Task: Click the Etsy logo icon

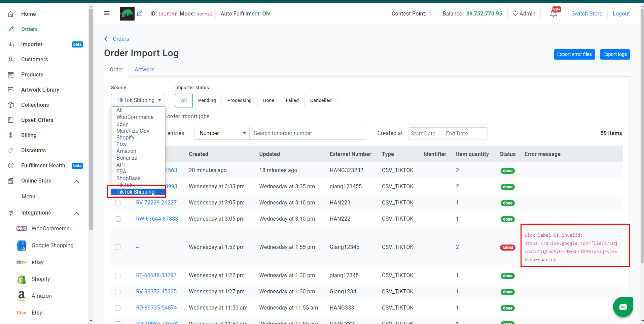Action: [x=22, y=313]
